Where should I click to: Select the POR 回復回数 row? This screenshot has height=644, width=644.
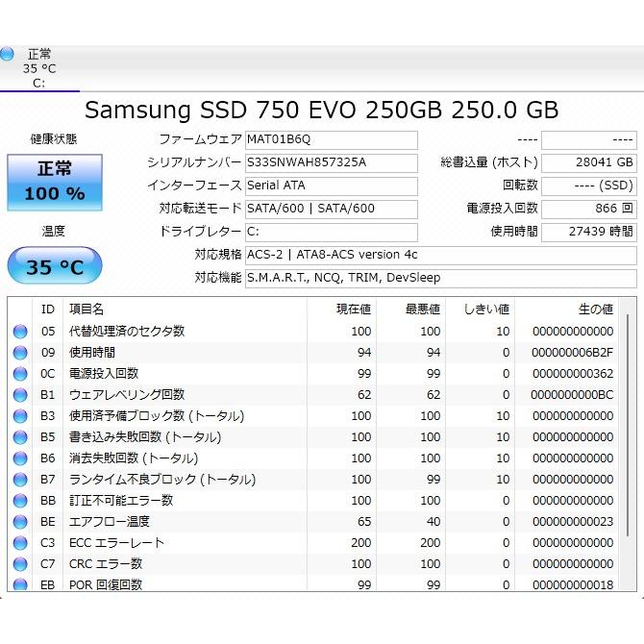(x=314, y=583)
